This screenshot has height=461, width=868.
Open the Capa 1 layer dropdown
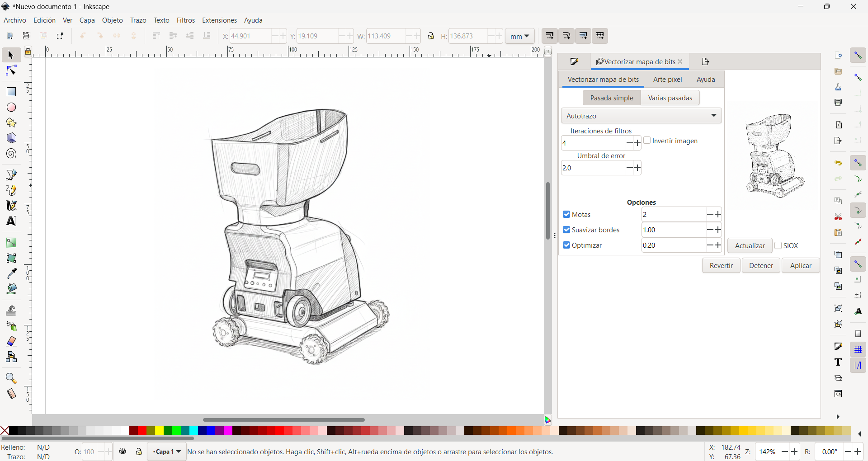coord(166,451)
